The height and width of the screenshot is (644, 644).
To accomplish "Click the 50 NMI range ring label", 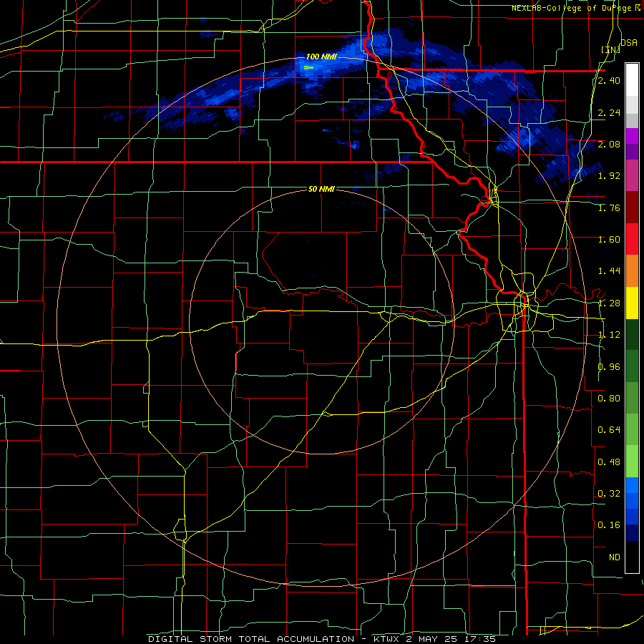I will [321, 189].
